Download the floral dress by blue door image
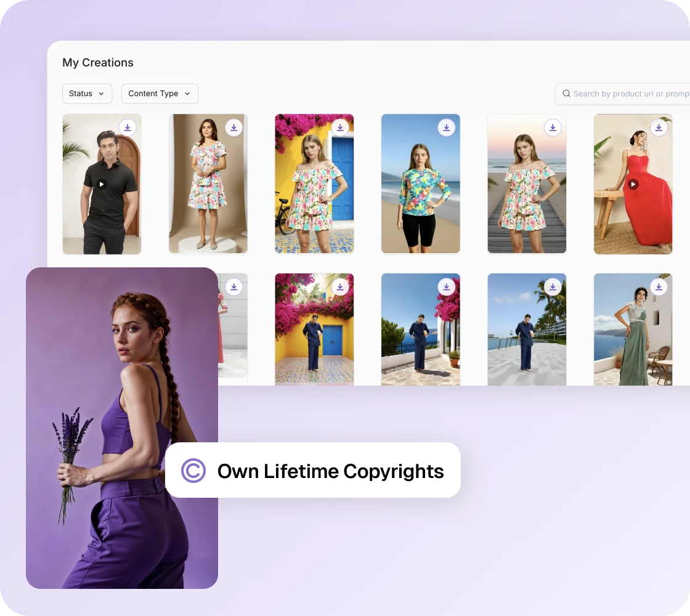Image resolution: width=690 pixels, height=616 pixels. [x=340, y=128]
